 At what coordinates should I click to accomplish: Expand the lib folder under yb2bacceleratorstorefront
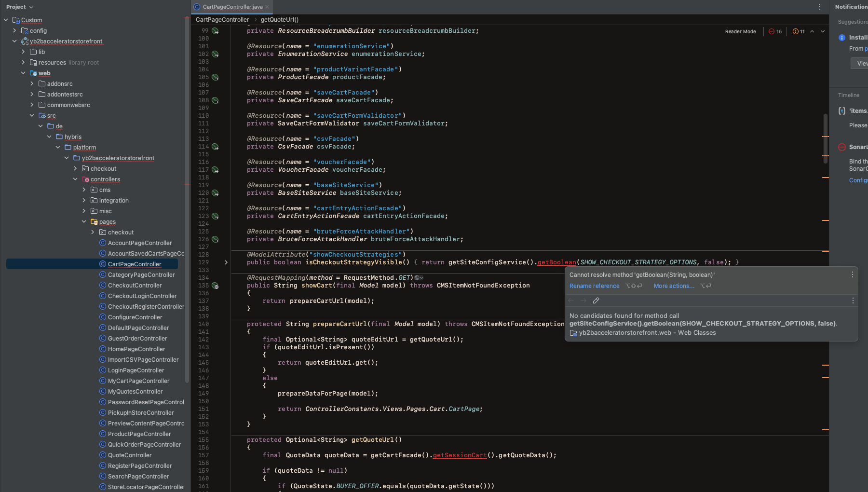(x=23, y=52)
